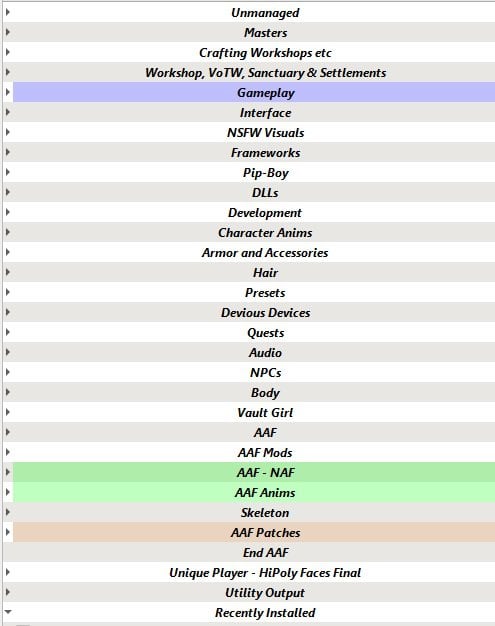Select the Vault Girl separator

(254, 412)
